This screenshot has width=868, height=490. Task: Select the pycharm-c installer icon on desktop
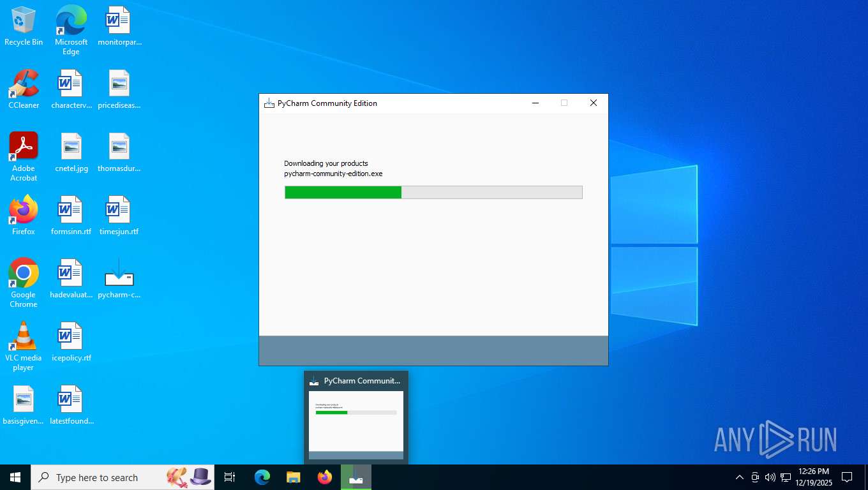119,279
